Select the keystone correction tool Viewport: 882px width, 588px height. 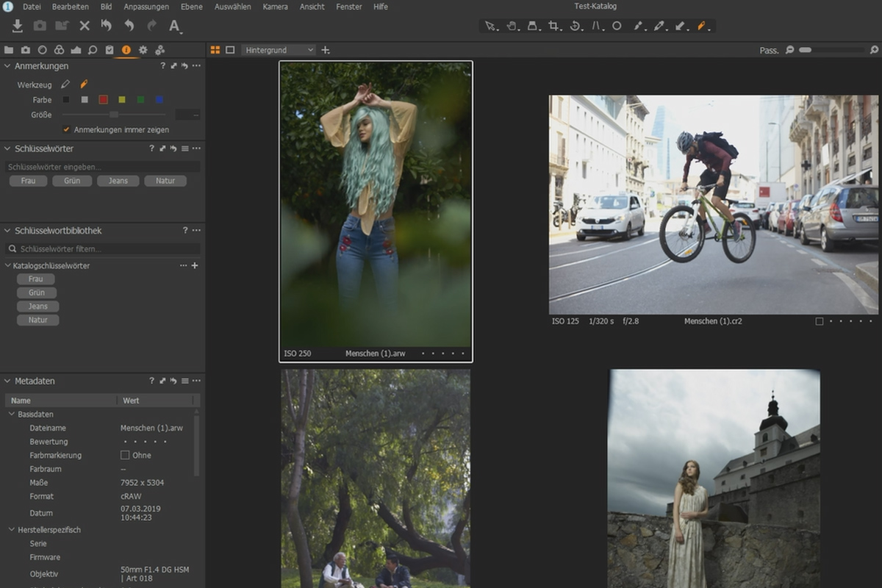(x=598, y=26)
